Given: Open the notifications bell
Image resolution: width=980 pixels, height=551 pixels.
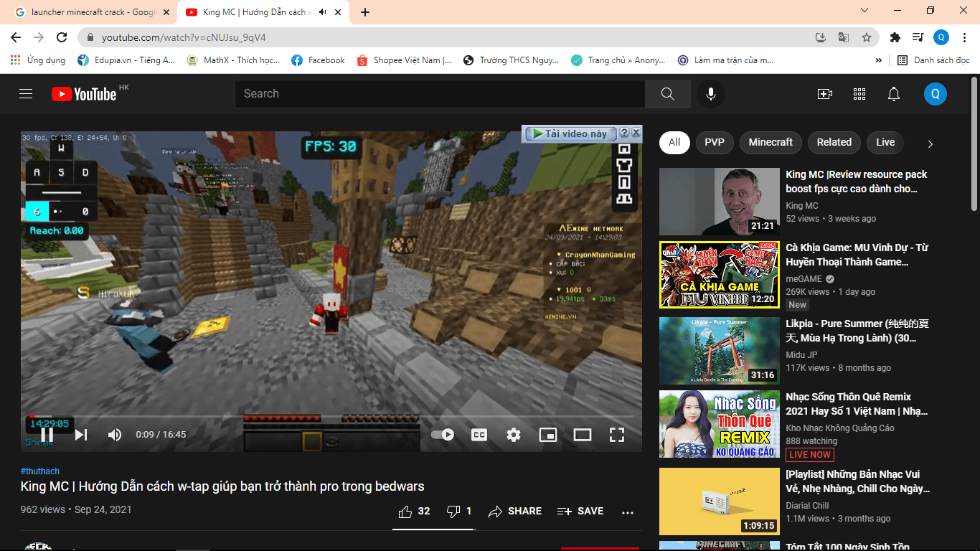Looking at the screenshot, I should pyautogui.click(x=893, y=94).
